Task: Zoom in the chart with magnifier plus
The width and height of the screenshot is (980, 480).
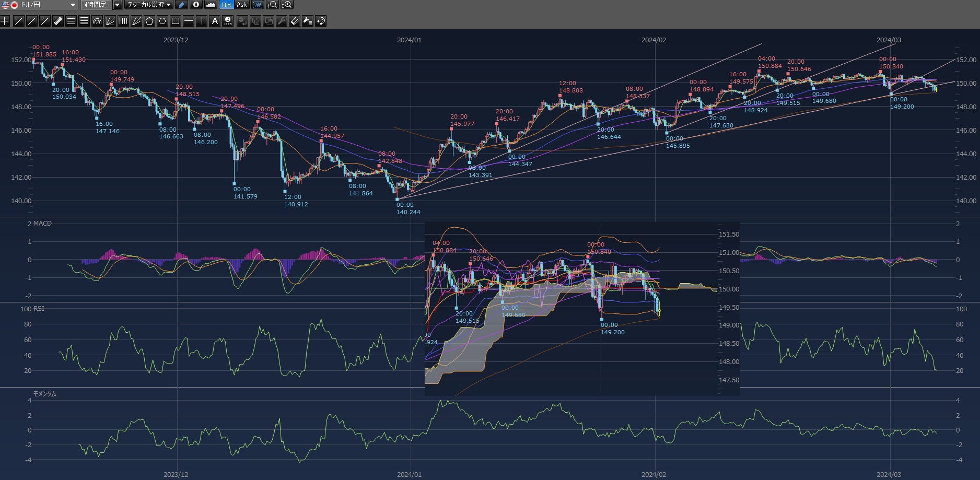Action: (287, 5)
